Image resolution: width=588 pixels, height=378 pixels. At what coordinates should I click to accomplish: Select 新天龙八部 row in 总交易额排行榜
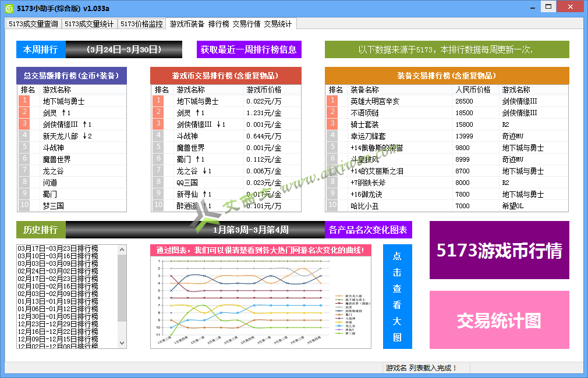click(72, 136)
